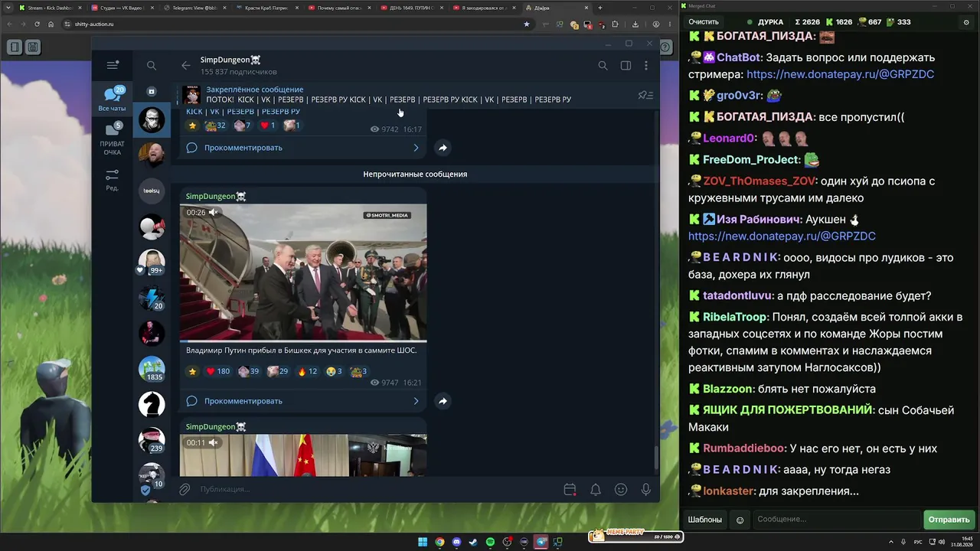Open Steam from the taskbar
This screenshot has width=980, height=551.
point(473,543)
